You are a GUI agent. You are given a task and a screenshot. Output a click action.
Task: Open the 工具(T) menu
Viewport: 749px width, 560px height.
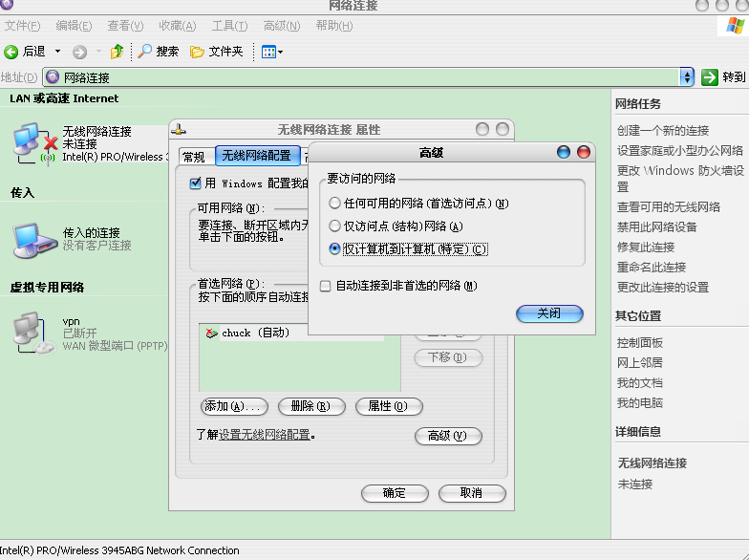point(229,26)
